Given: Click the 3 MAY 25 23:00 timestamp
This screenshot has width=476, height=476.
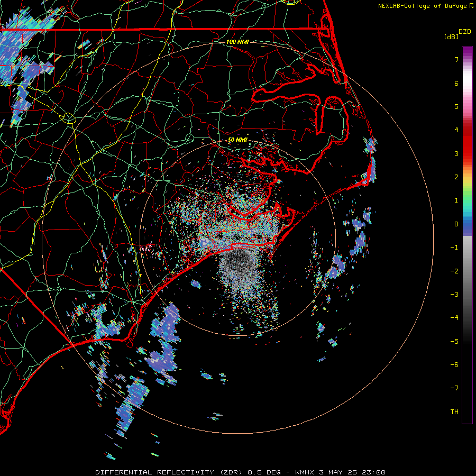Looking at the screenshot, I should (352, 472).
